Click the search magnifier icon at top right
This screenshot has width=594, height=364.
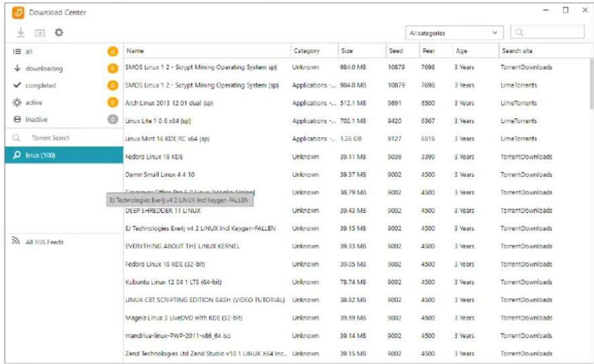(519, 33)
